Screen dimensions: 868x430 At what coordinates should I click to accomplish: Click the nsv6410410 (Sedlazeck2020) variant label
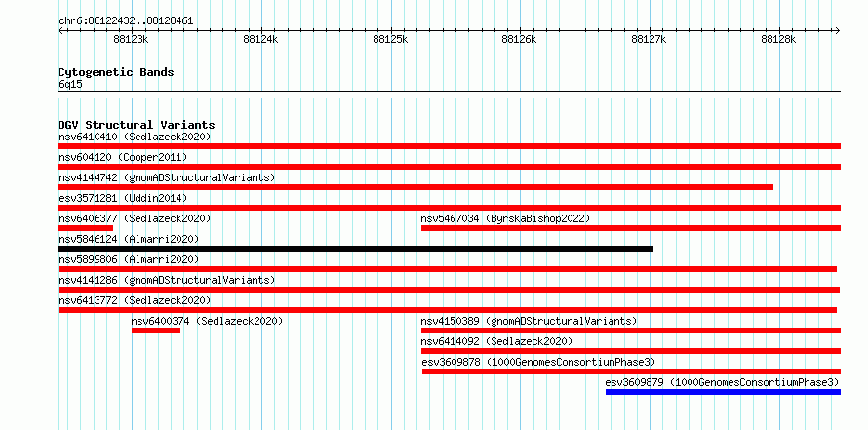135,137
